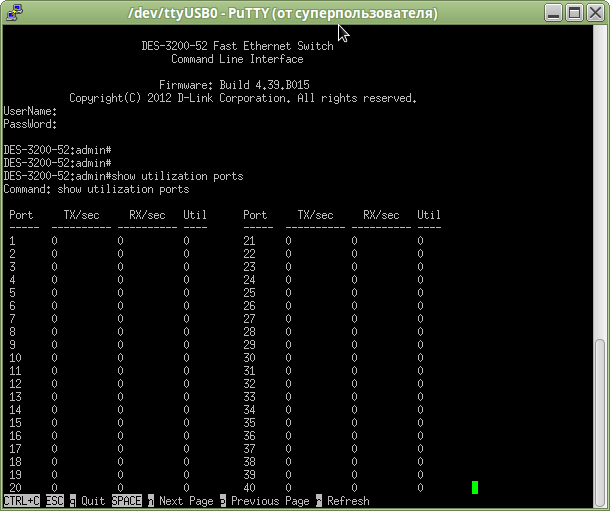Click 'n Next Page' in status line

coord(180,501)
